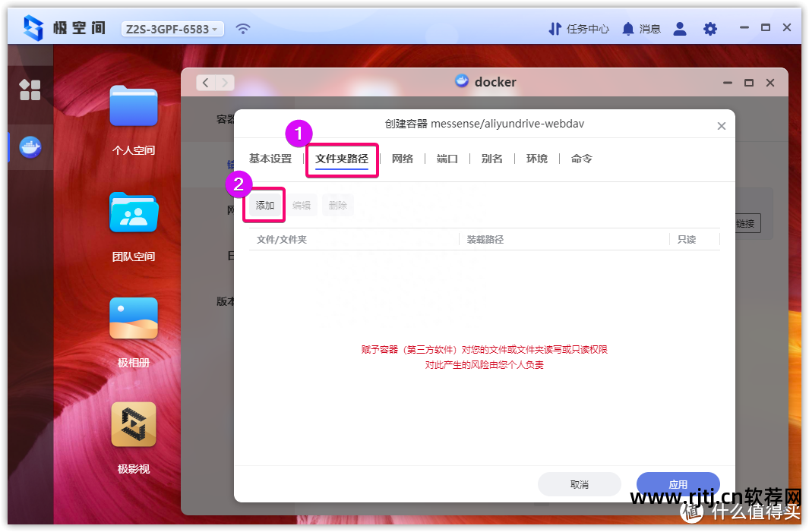Click the back arrow in docker window
This screenshot has height=532, width=809.
(x=206, y=83)
